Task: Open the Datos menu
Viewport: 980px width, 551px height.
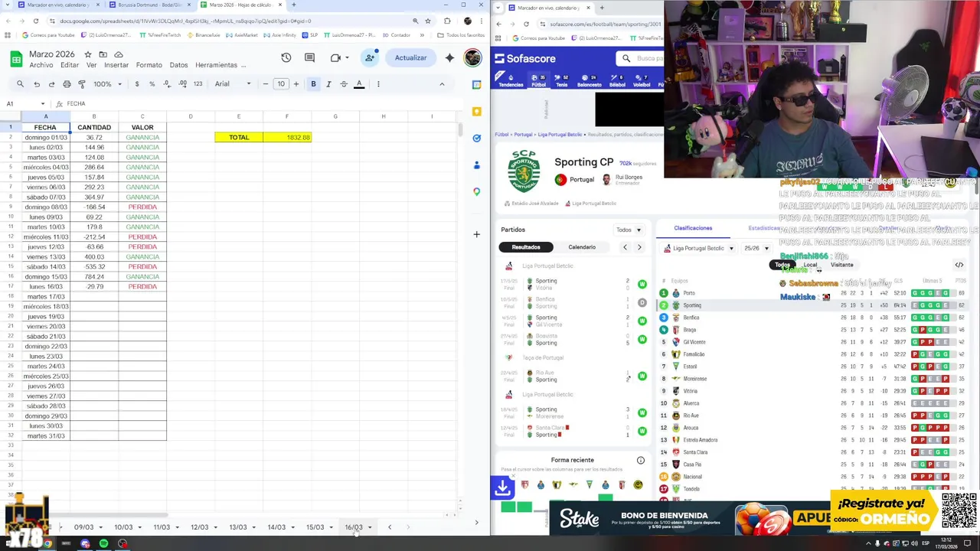Action: coord(178,65)
